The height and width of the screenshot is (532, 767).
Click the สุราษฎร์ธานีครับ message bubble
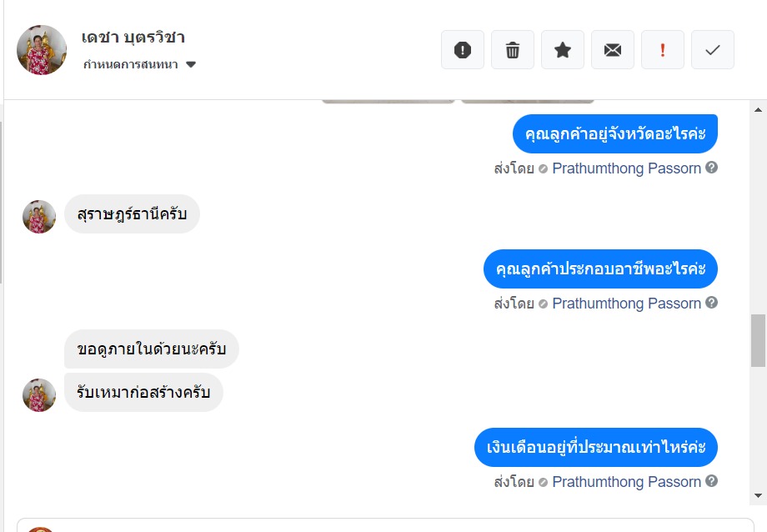coord(132,216)
